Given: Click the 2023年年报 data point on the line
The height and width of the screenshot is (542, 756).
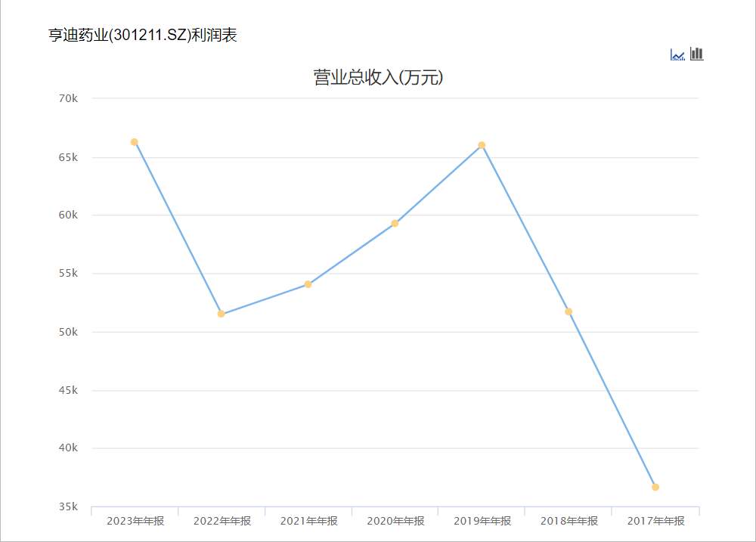Looking at the screenshot, I should click(135, 142).
